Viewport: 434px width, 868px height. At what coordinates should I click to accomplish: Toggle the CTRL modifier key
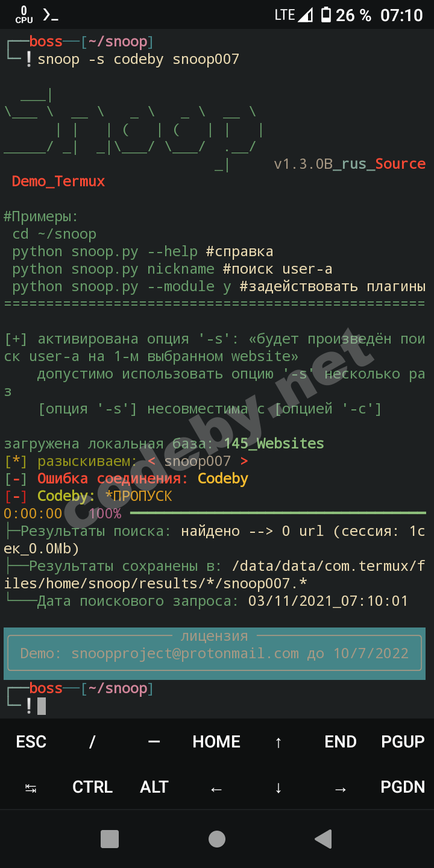pyautogui.click(x=93, y=787)
